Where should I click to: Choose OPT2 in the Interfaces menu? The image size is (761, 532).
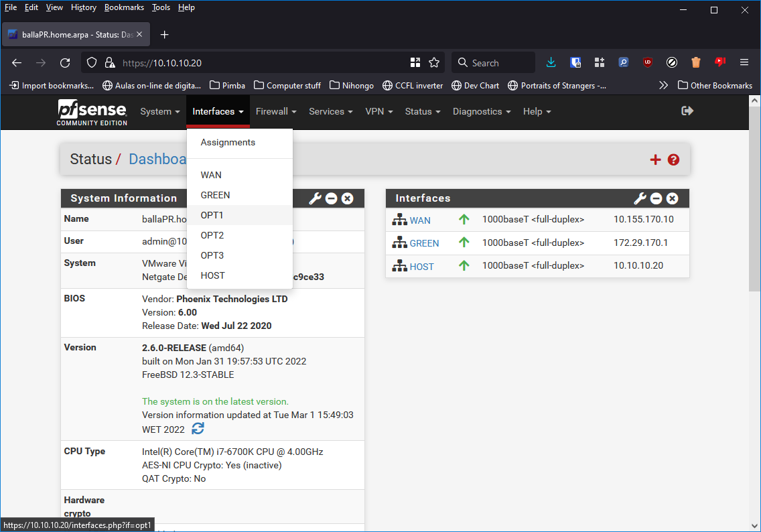coord(212,235)
